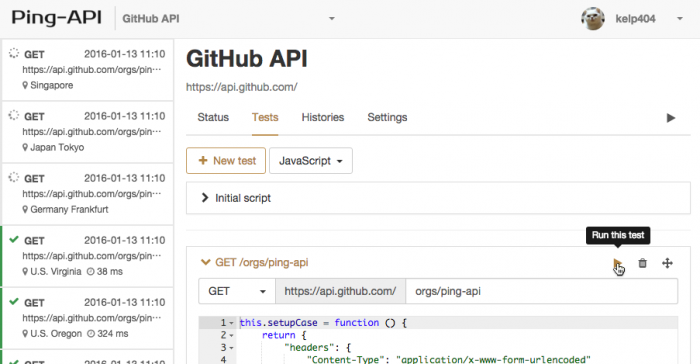
Task: Collapse the GET /orgs/ping-api test panel
Action: (205, 262)
